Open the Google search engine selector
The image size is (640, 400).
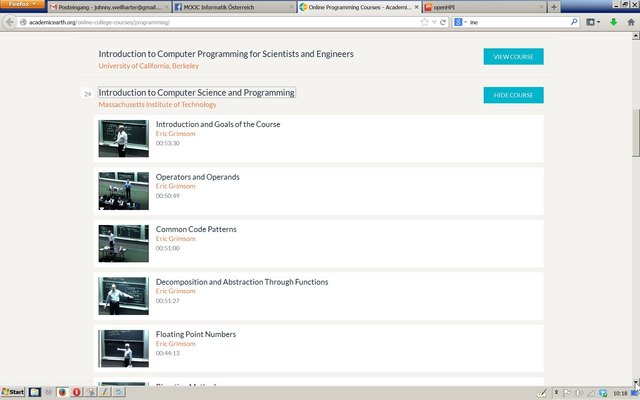[460, 22]
